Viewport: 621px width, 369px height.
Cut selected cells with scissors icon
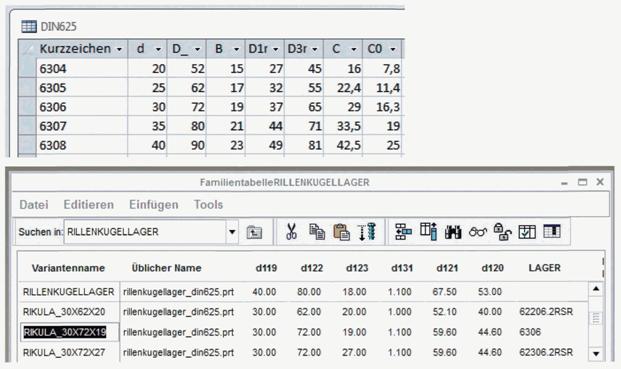coord(291,232)
